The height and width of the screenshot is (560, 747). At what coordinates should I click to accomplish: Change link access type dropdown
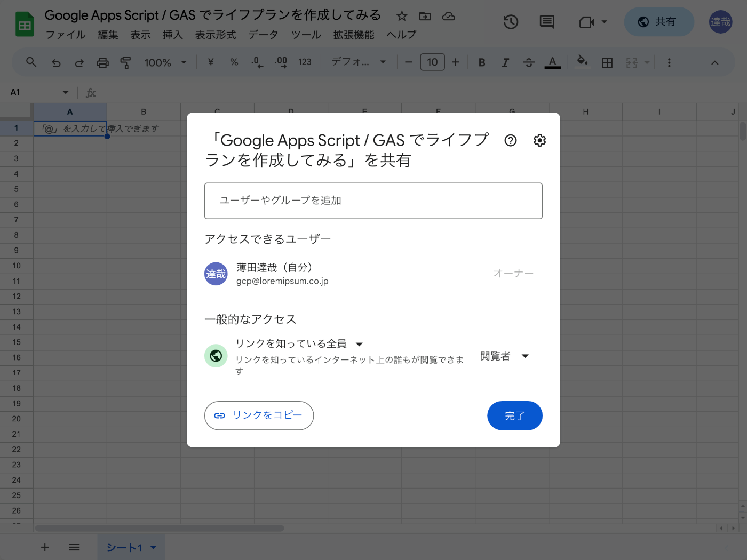pos(300,344)
